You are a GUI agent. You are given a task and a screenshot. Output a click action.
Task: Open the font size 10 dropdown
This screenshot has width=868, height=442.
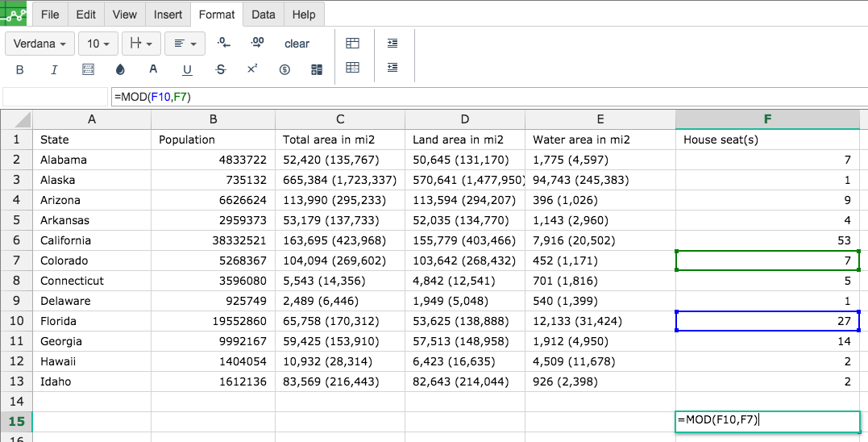(x=98, y=44)
